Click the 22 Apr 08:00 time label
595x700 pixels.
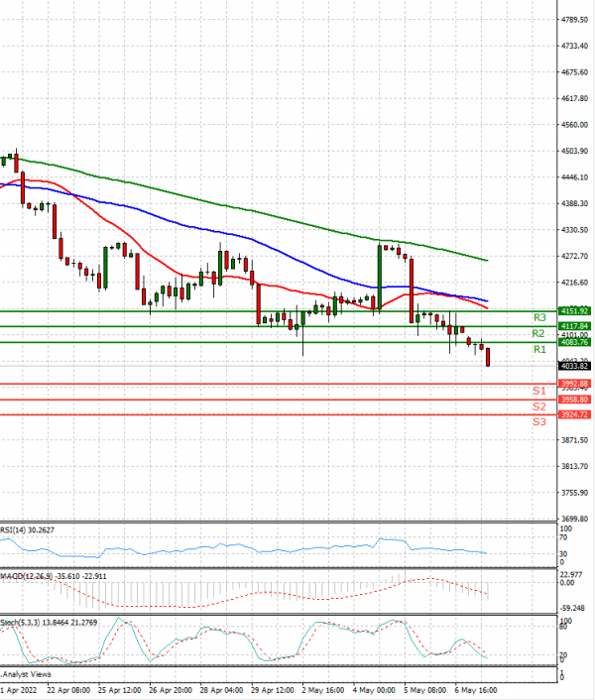[68, 690]
